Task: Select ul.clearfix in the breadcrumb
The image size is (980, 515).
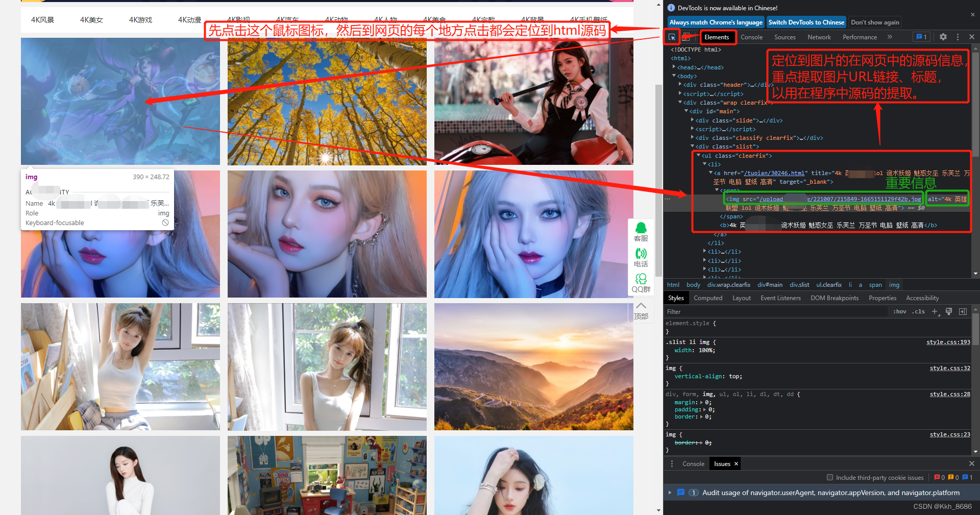Action: pos(829,285)
